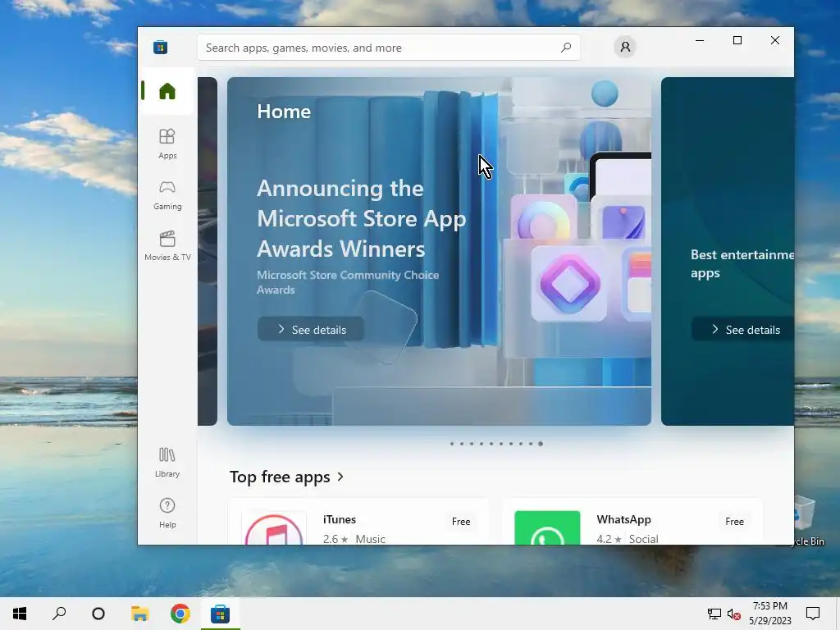
Task: See details of App Awards Winners
Action: [x=311, y=330]
